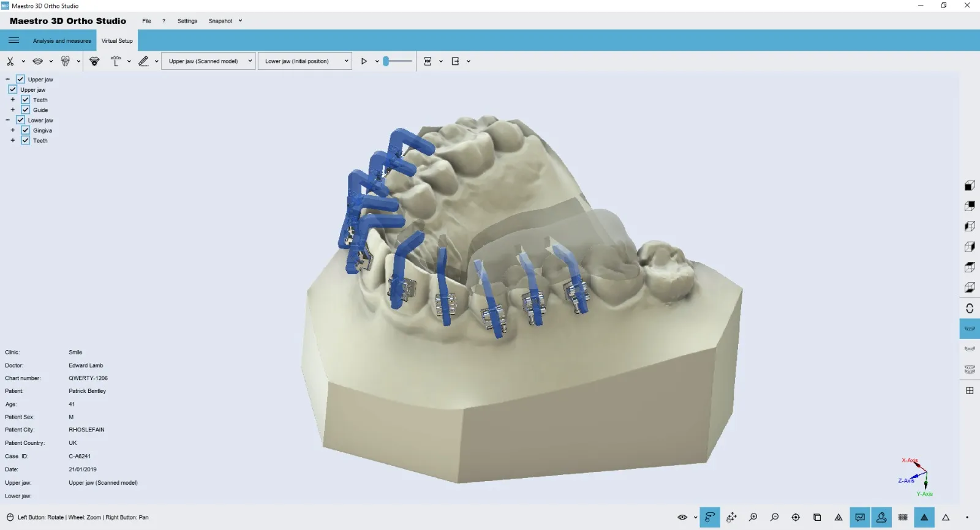Open the Lower jaw (Initial position) dropdown
980x530 pixels.
coord(305,61)
